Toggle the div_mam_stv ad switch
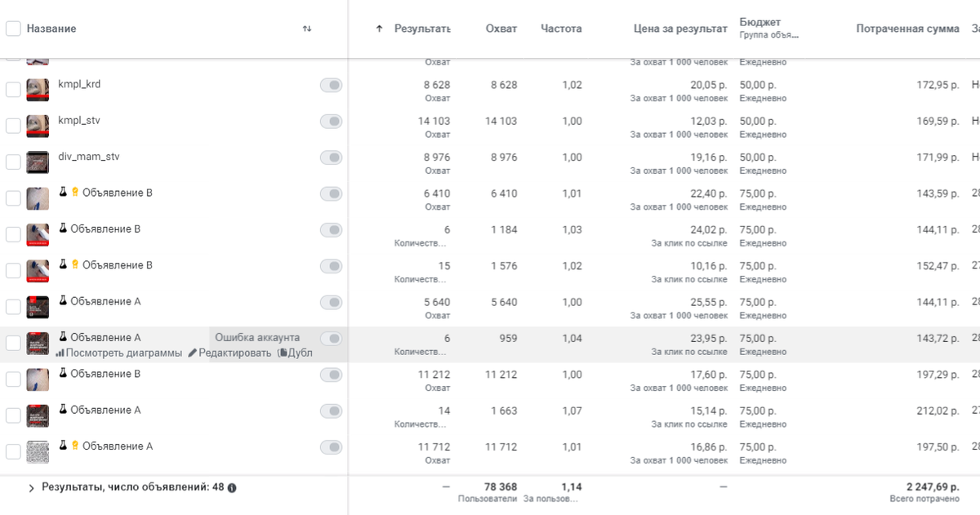This screenshot has height=515, width=980. [x=331, y=158]
